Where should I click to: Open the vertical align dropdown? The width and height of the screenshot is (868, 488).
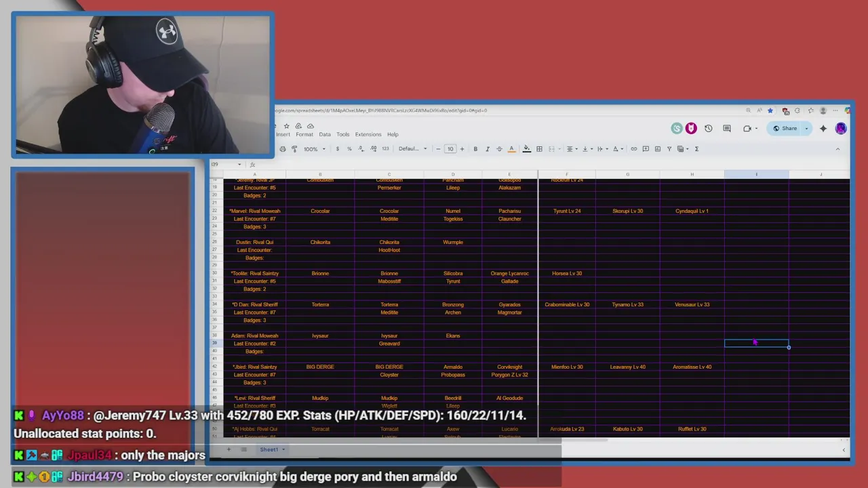(x=587, y=149)
